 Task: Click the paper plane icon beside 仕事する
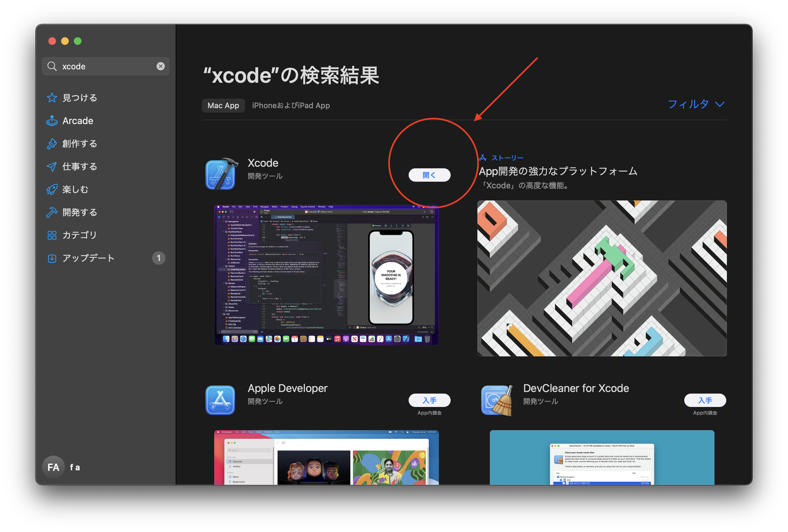point(52,166)
